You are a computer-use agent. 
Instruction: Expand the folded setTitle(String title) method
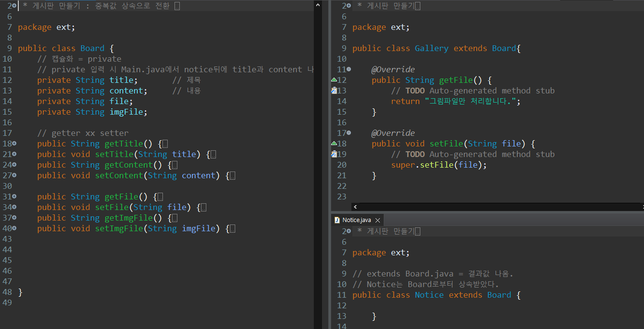click(x=14, y=154)
